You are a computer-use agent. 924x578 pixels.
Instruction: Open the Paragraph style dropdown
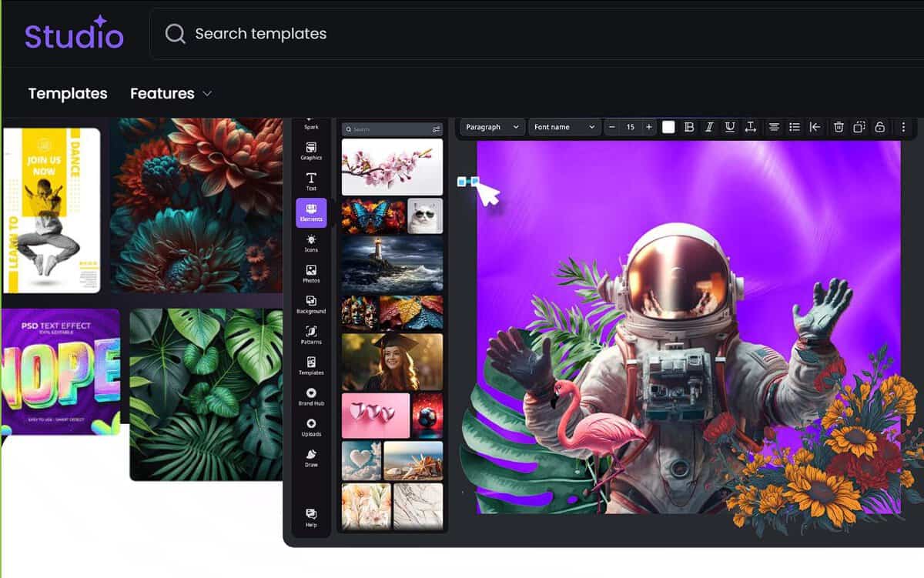[492, 127]
